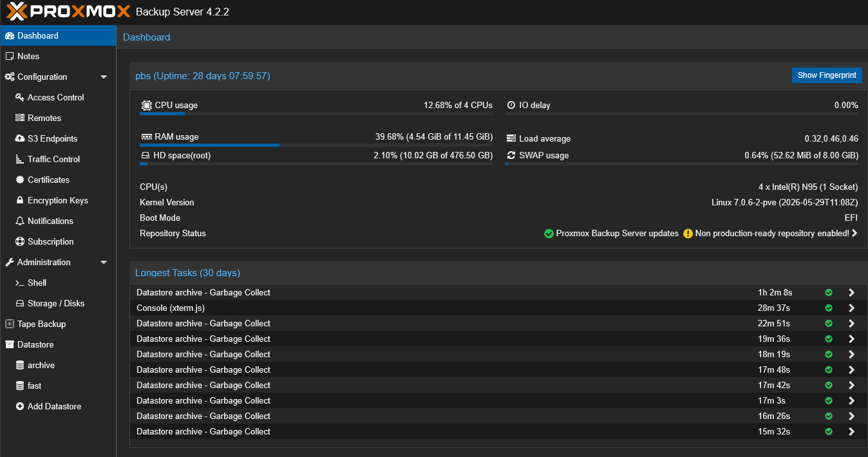Open the Console (xterm.js) task chevron
Viewport: 868px width, 457px height.
[x=851, y=308]
